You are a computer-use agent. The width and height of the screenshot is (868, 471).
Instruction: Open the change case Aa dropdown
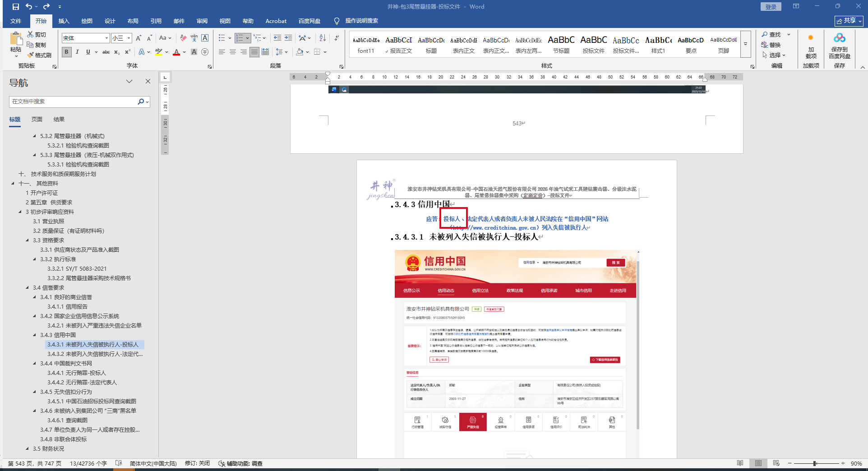(x=165, y=38)
